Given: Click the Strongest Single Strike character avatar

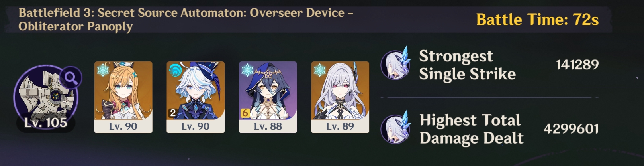Looking at the screenshot, I should 395,64.
